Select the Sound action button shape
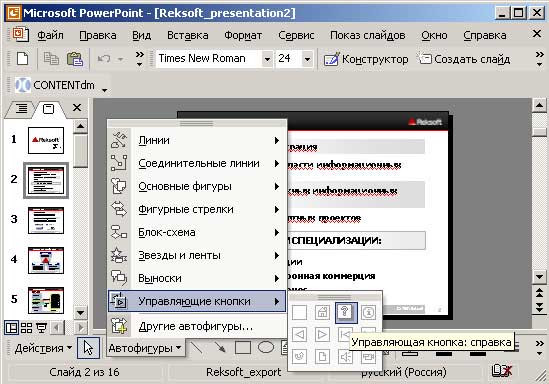The image size is (549, 384). click(x=345, y=357)
